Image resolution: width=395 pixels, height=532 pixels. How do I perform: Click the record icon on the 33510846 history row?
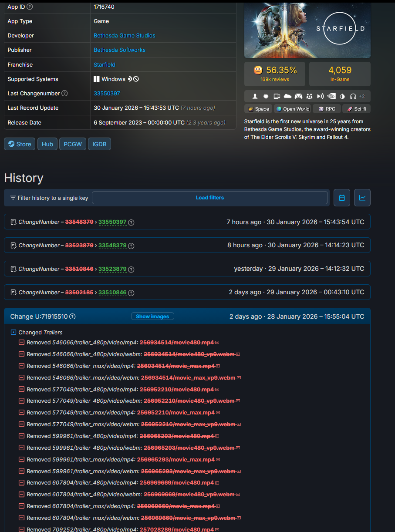[14, 293]
